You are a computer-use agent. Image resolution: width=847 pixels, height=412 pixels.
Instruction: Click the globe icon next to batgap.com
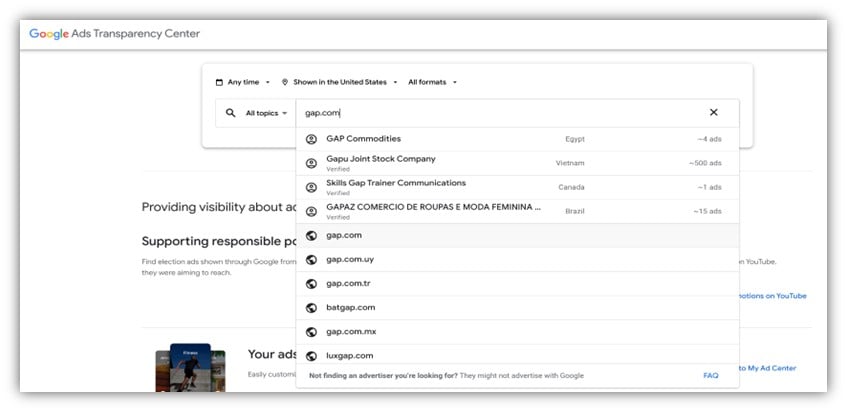point(311,308)
